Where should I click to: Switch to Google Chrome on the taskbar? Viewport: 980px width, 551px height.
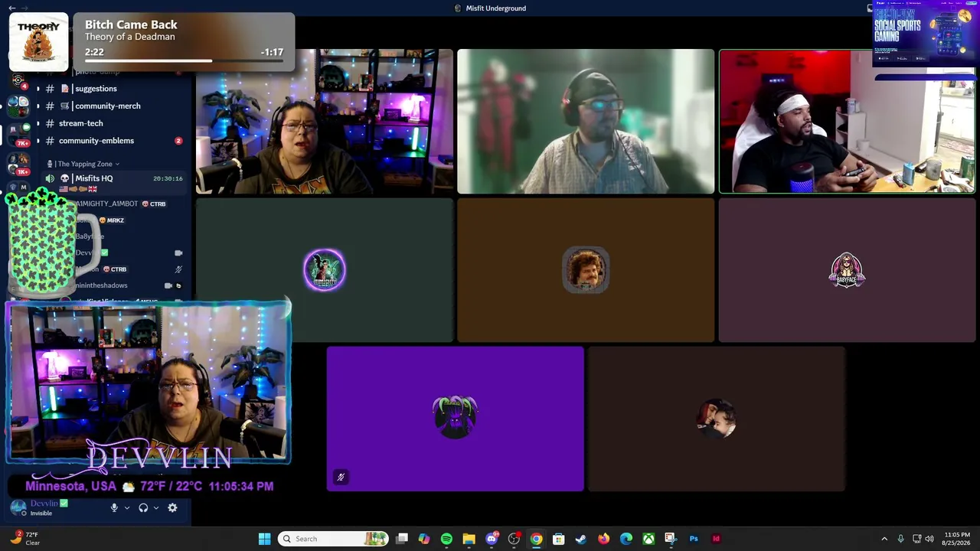pyautogui.click(x=536, y=539)
